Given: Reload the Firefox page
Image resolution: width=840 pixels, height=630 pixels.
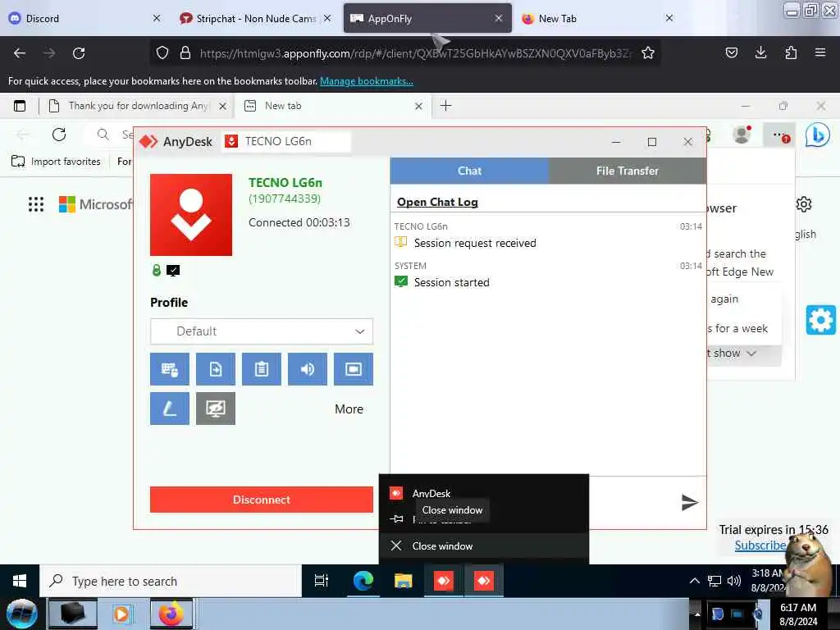Looking at the screenshot, I should coord(79,52).
